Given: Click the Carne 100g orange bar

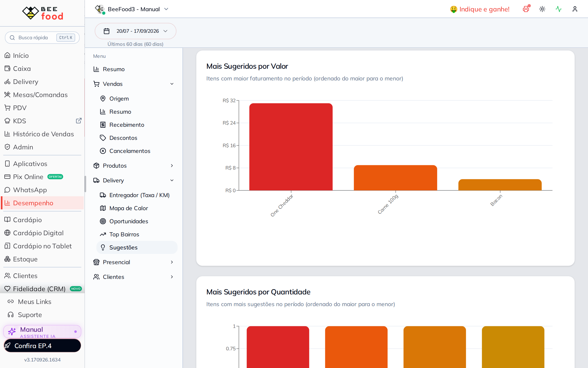Looking at the screenshot, I should (396, 178).
